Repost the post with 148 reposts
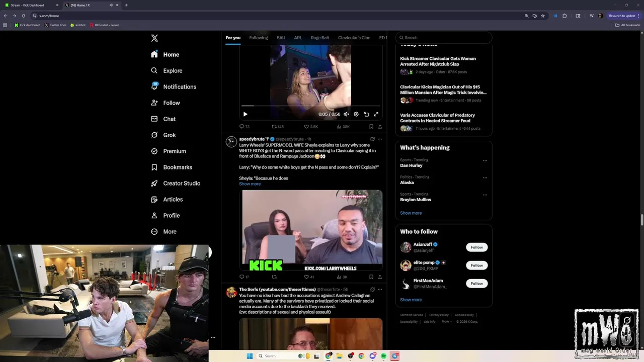The image size is (644, 362). [278, 127]
